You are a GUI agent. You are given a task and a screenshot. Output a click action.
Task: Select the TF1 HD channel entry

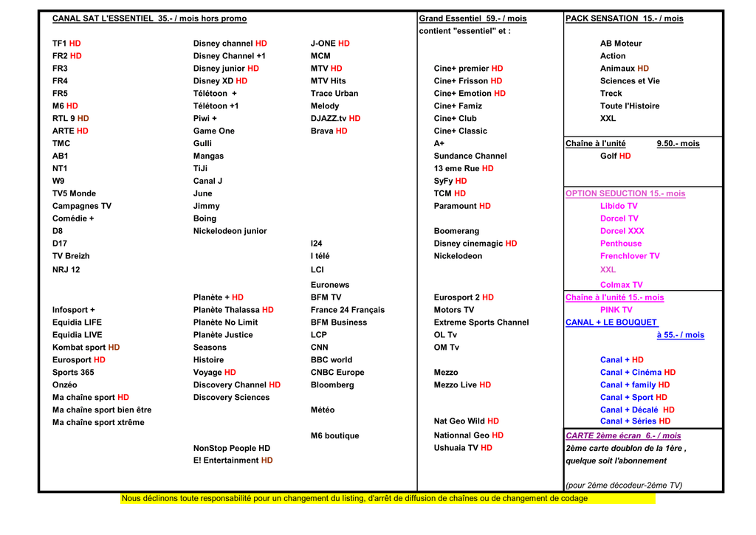[66, 44]
